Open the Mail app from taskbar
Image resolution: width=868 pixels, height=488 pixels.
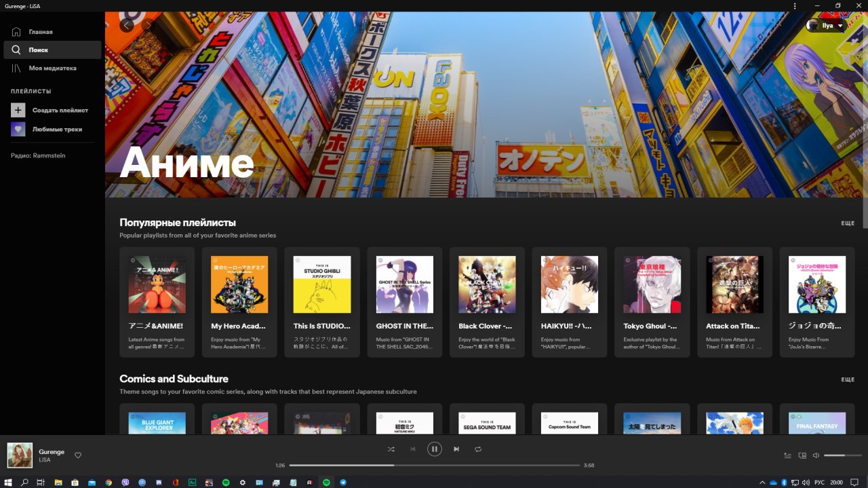pos(92,482)
